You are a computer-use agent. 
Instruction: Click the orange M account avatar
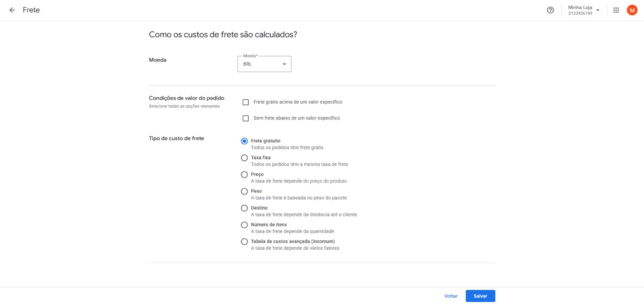[x=632, y=10]
